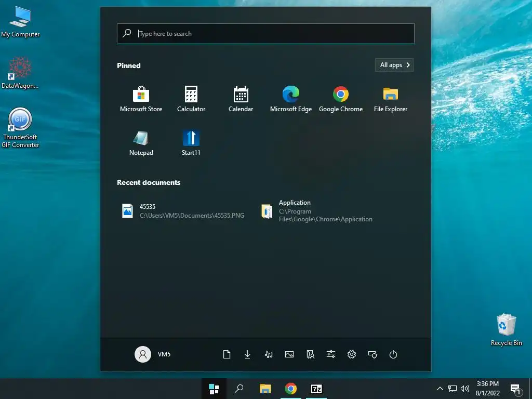Open the Start11 pinned app

point(191,143)
